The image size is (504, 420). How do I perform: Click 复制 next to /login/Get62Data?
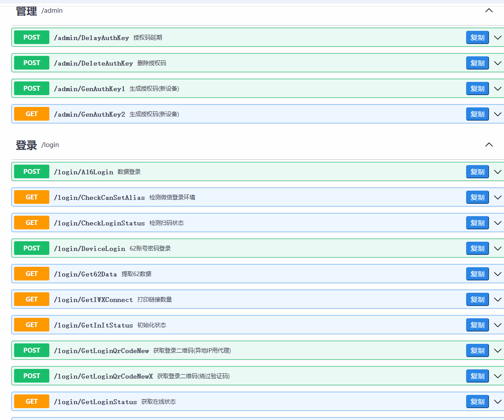(477, 274)
